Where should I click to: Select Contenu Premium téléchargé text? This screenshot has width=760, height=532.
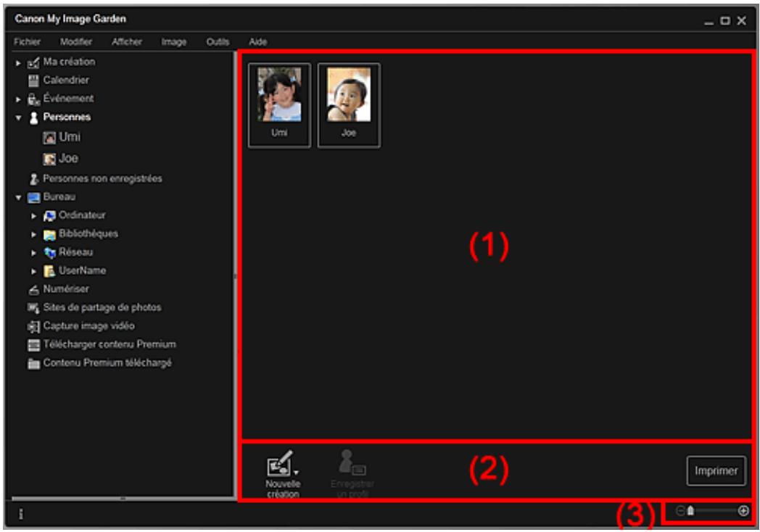click(107, 363)
